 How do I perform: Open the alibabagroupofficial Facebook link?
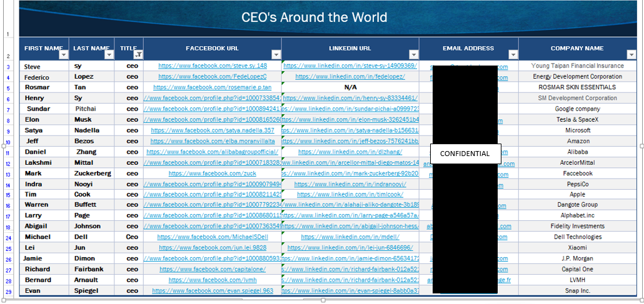coord(213,152)
